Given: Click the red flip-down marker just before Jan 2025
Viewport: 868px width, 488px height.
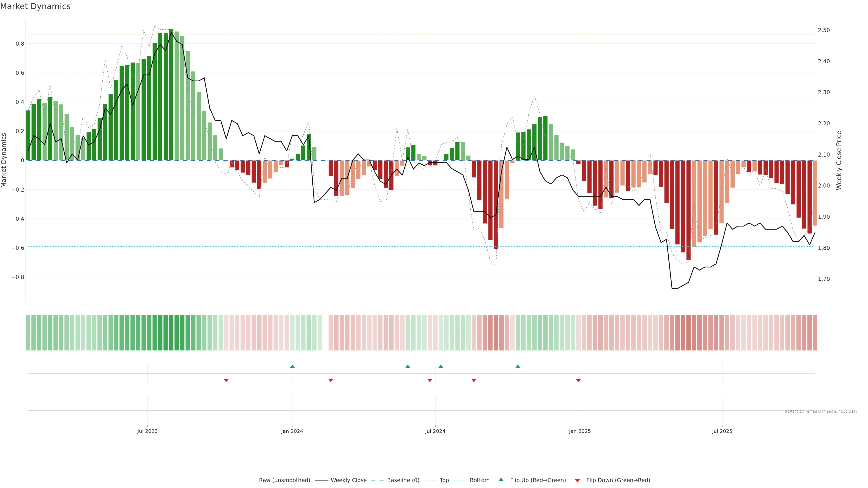Looking at the screenshot, I should (578, 380).
